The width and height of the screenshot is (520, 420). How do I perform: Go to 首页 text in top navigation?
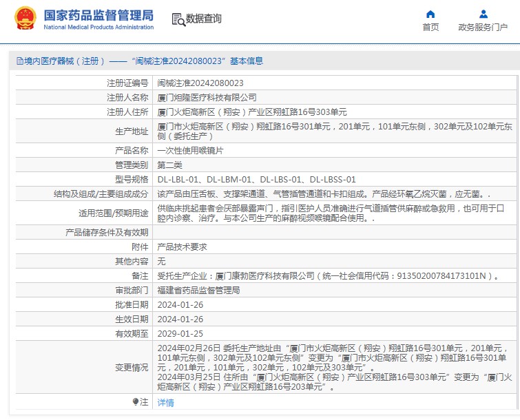coord(430,28)
